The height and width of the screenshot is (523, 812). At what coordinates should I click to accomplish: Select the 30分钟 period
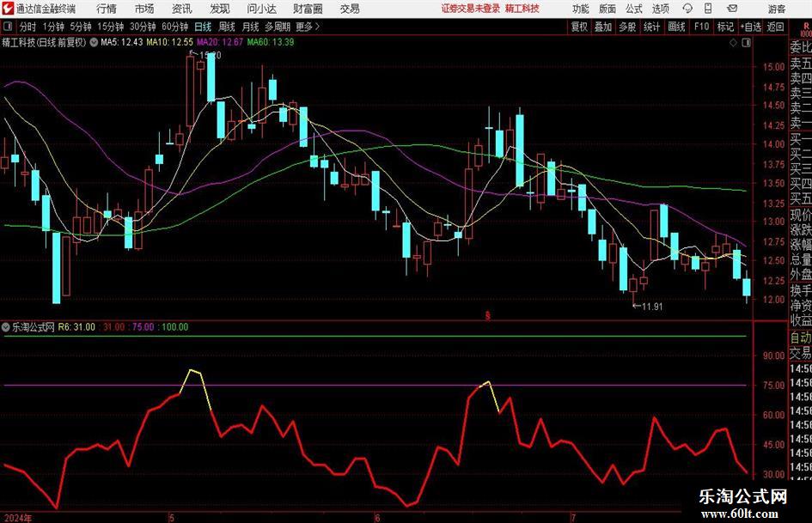143,27
